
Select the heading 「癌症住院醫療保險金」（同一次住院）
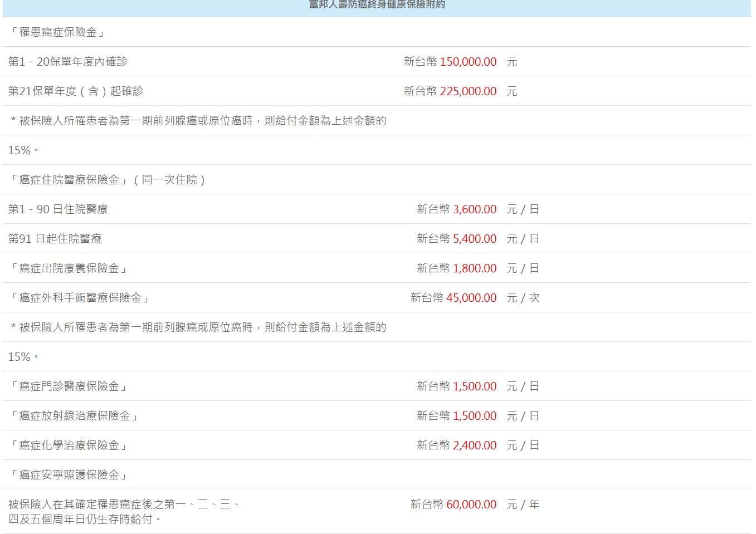pyautogui.click(x=108, y=180)
